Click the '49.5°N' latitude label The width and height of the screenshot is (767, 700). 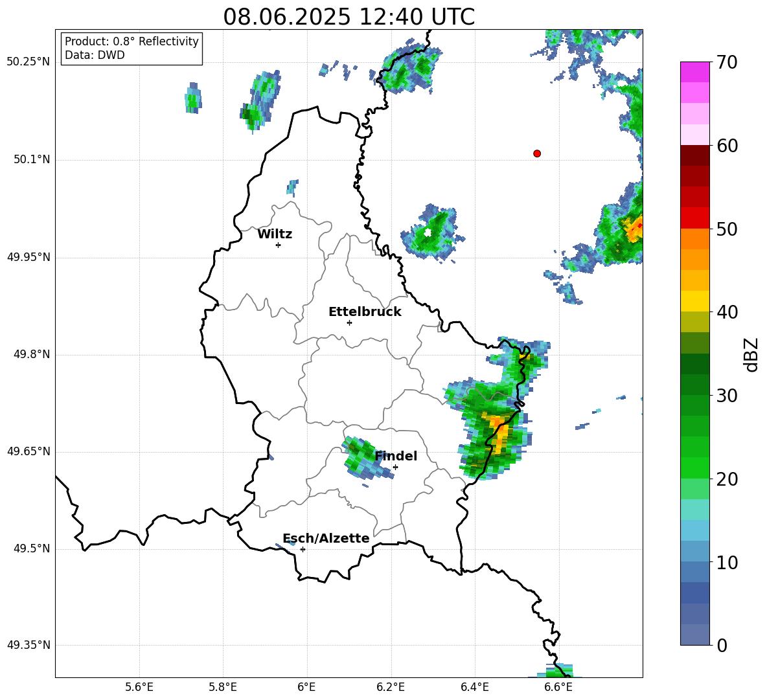click(31, 548)
